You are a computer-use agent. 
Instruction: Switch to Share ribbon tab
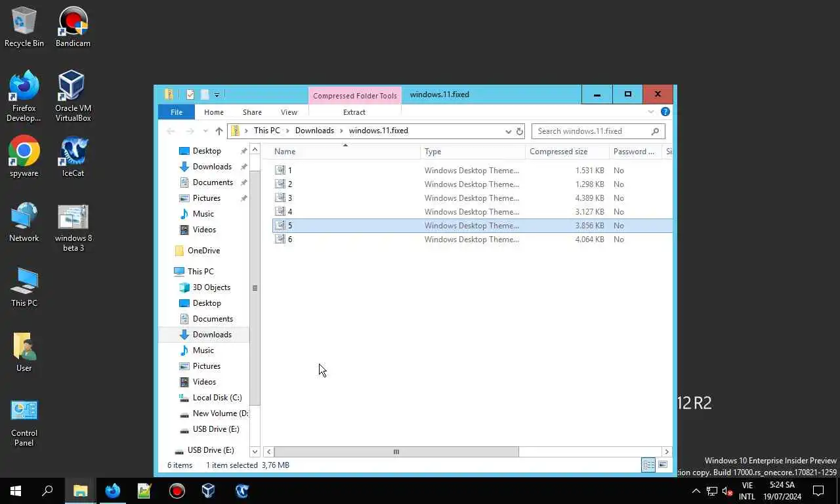(252, 112)
